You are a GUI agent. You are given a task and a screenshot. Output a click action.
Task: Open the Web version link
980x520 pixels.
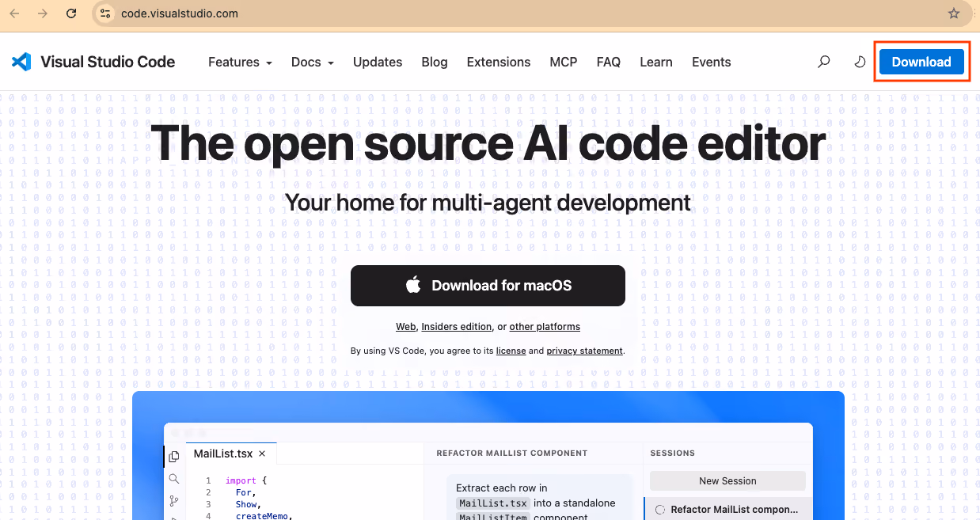(x=406, y=327)
